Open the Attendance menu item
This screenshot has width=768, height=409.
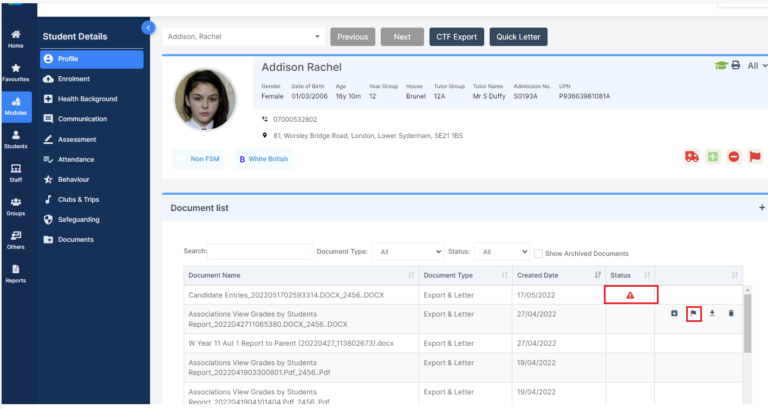(76, 159)
